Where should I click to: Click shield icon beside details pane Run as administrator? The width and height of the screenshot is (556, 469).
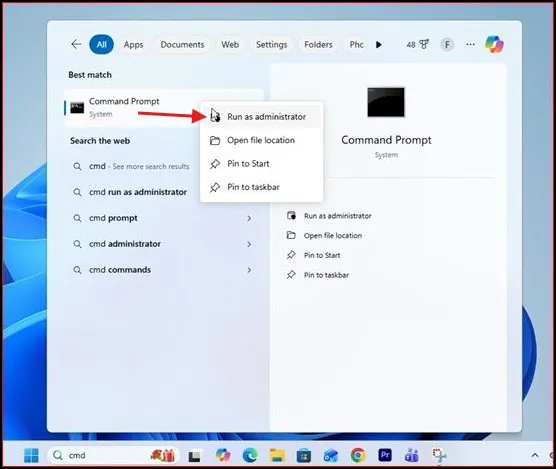[291, 216]
